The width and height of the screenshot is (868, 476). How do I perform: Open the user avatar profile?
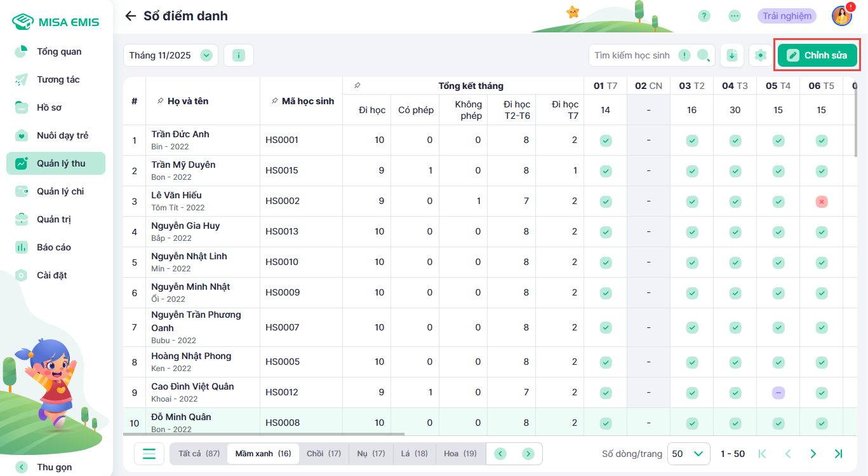pos(841,16)
